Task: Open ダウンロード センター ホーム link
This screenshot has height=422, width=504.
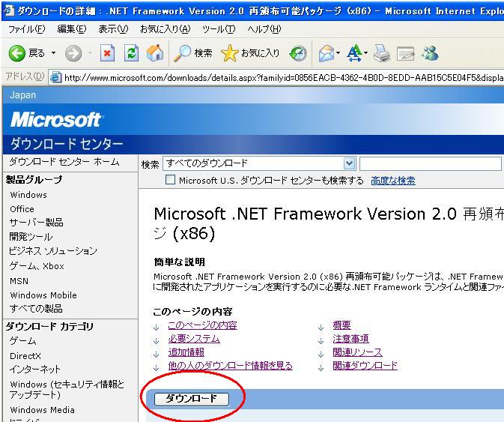Action: tap(64, 162)
